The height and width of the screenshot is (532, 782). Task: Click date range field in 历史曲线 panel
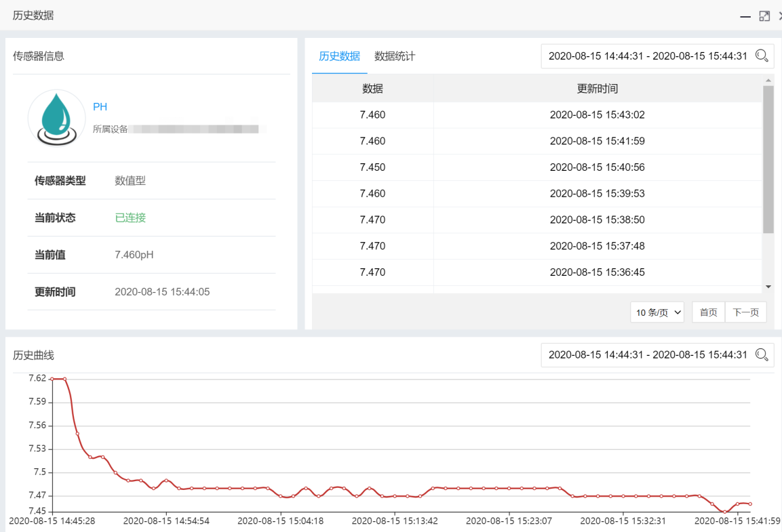[x=647, y=354]
